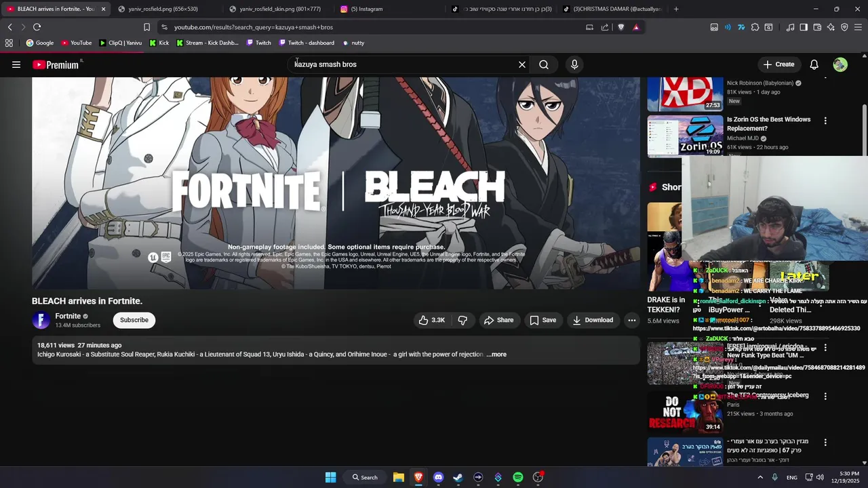Open Brave Shields lion icon
Screen dimensions: 868x488
pos(620,27)
